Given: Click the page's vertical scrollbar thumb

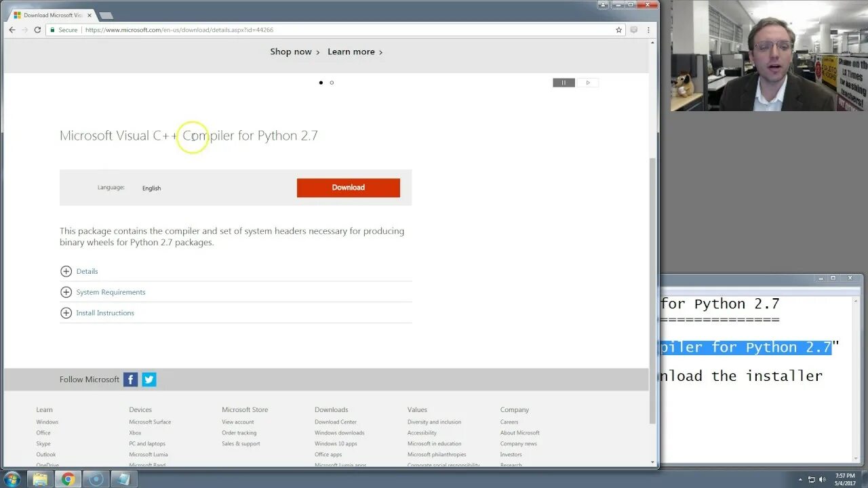Looking at the screenshot, I should 653,290.
